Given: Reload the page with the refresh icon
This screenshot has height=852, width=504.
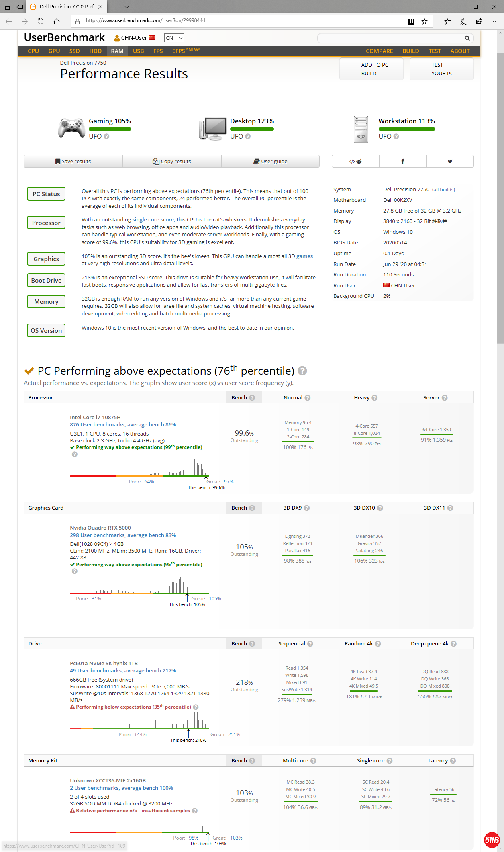Looking at the screenshot, I should [41, 21].
